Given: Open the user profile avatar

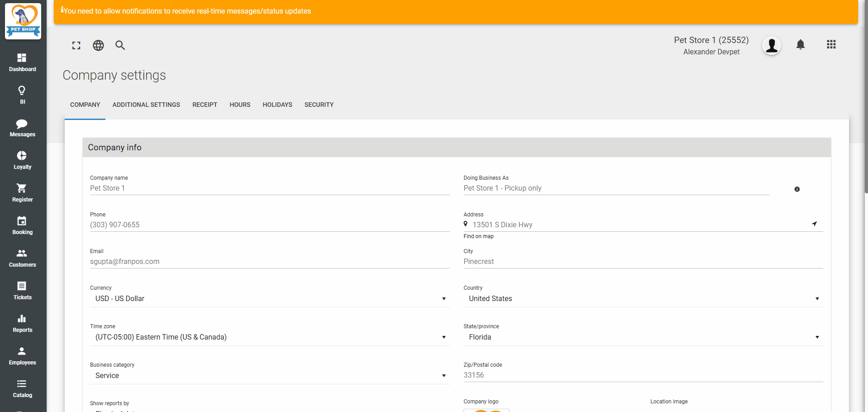Looking at the screenshot, I should tap(772, 45).
